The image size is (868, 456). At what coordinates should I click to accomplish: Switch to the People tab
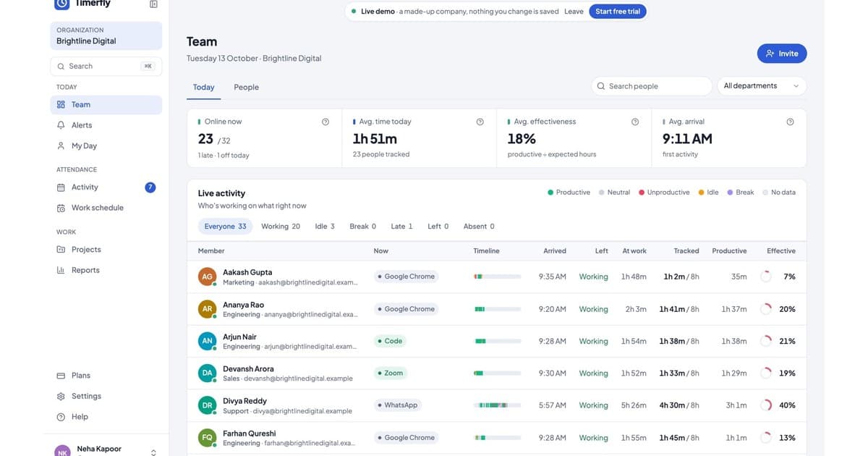(246, 87)
